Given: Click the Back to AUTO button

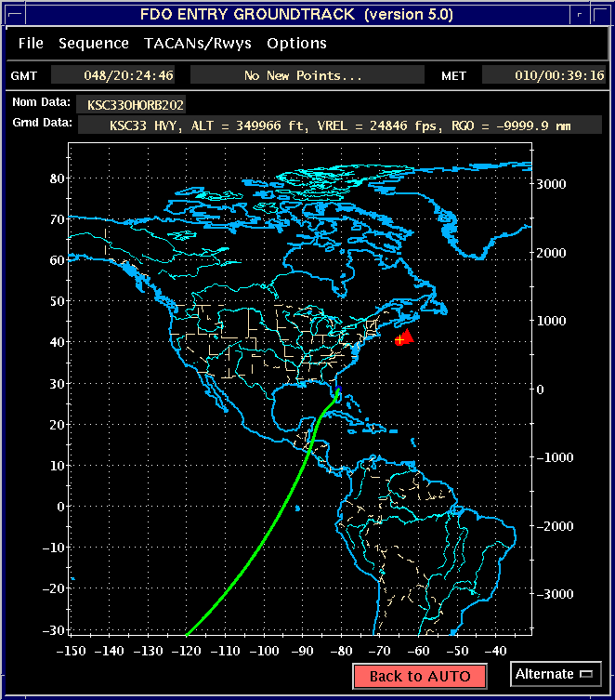Looking at the screenshot, I should click(x=420, y=676).
